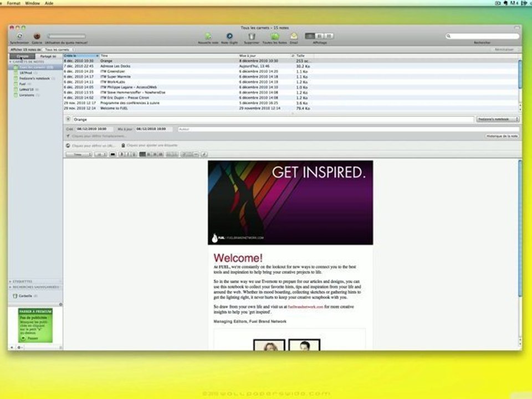Expand the ETIQUETTES section
This screenshot has width=532, height=399.
coord(10,282)
